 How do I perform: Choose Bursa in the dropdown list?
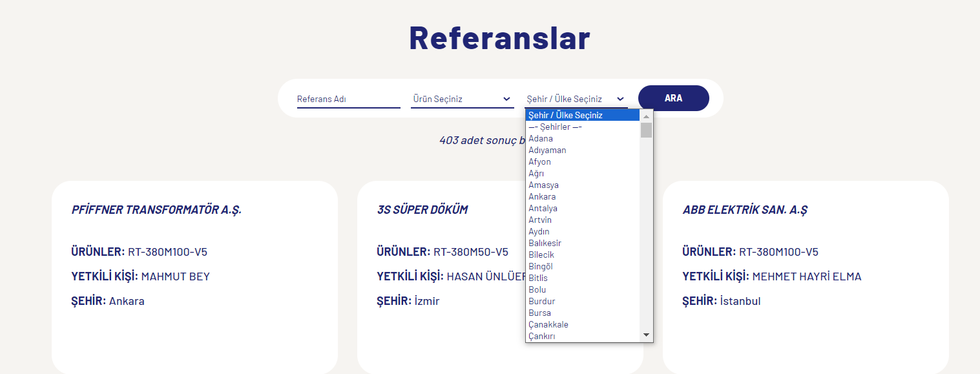(x=583, y=313)
